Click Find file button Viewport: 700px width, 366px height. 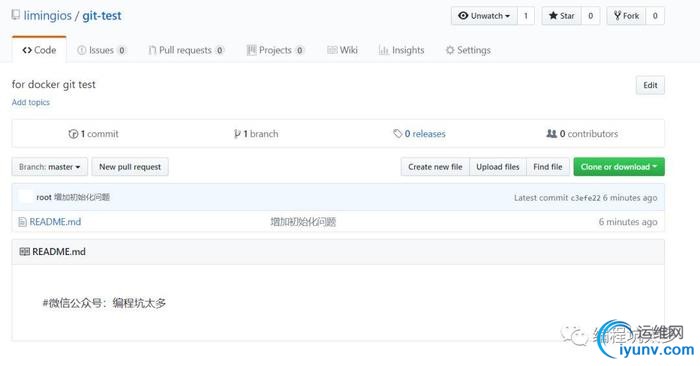point(548,166)
